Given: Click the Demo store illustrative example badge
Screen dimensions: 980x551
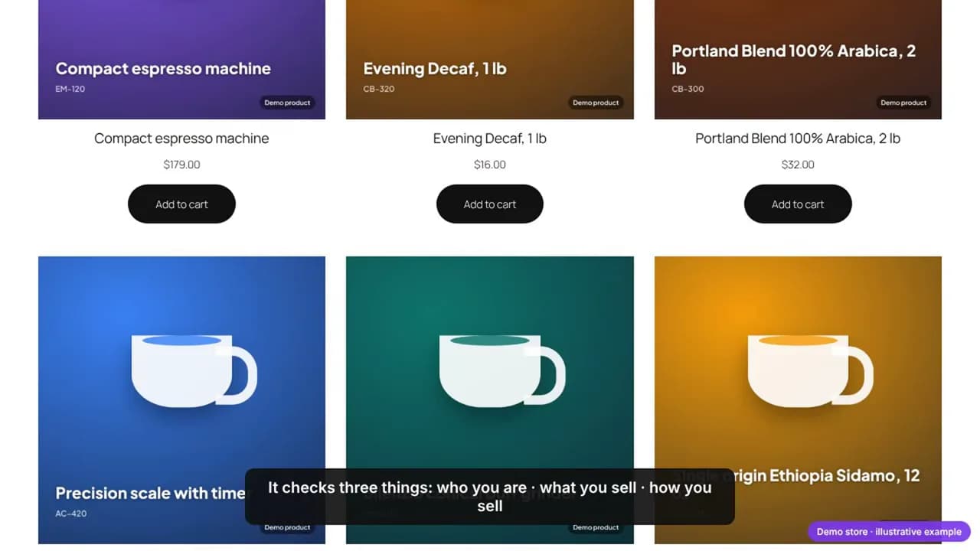Looking at the screenshot, I should point(889,532).
